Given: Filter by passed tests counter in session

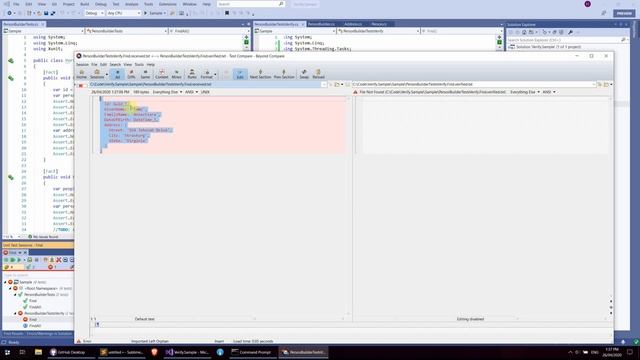Looking at the screenshot, I should (x=30, y=267).
